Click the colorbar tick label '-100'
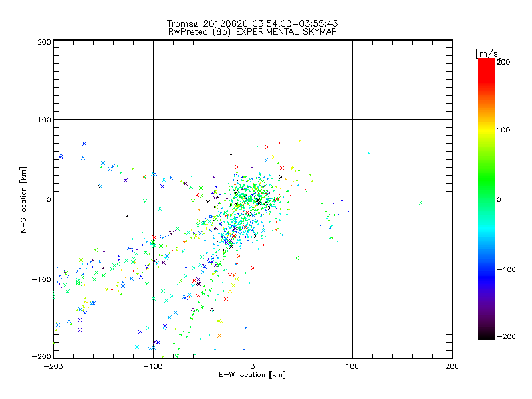Screen dimensions: 532x399 tap(506, 270)
